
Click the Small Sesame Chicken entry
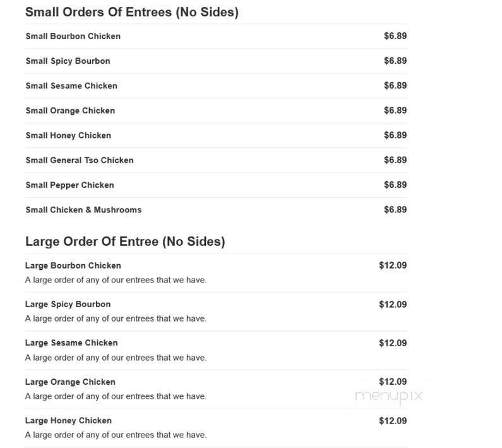71,85
